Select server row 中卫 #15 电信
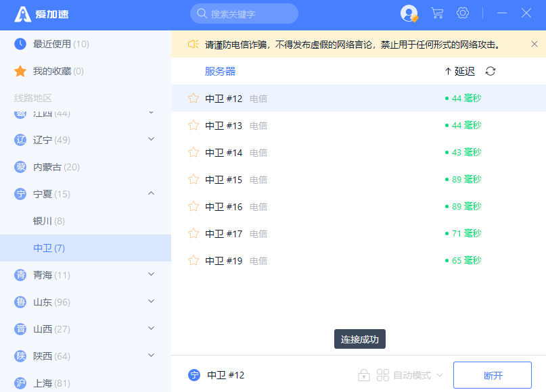Viewport: 546px width, 392px height. pyautogui.click(x=359, y=180)
